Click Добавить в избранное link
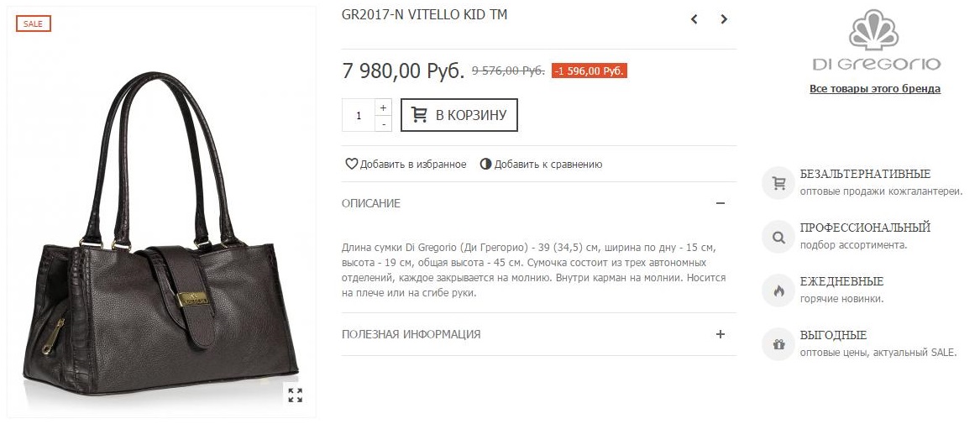Viewport: 980px width, 424px height. point(413,165)
